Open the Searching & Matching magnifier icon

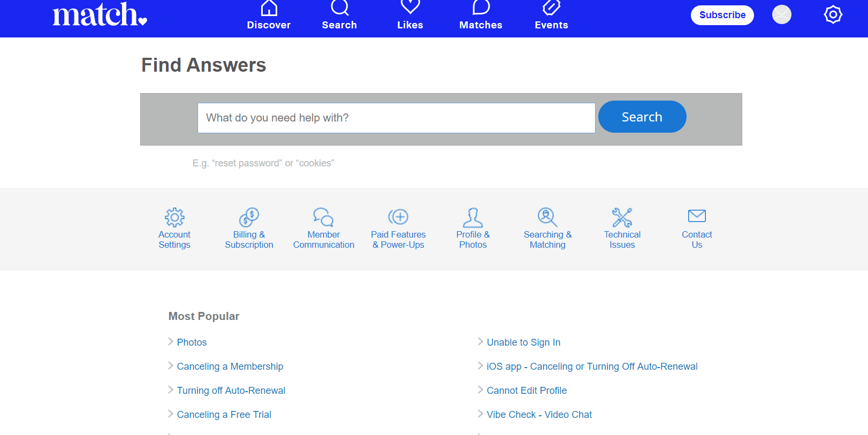[547, 217]
